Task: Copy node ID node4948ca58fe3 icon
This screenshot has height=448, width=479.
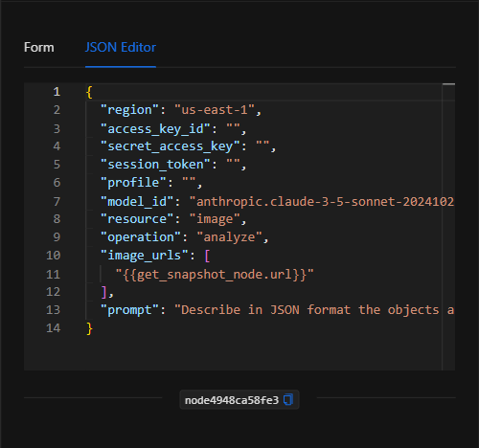Action: 288,399
